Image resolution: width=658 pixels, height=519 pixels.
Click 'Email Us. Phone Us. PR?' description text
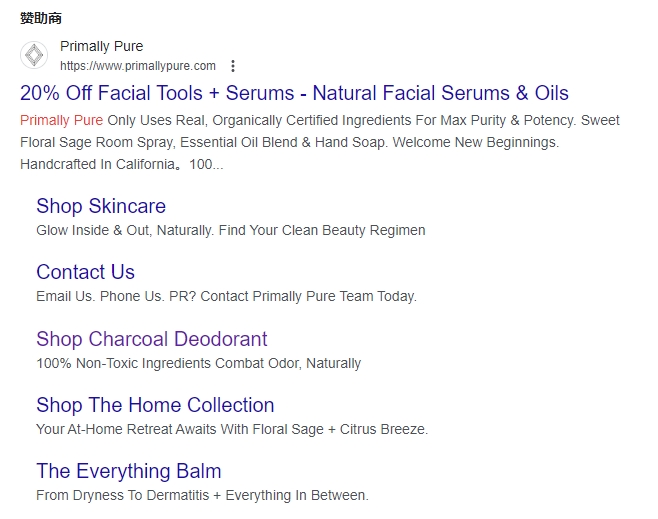(227, 296)
